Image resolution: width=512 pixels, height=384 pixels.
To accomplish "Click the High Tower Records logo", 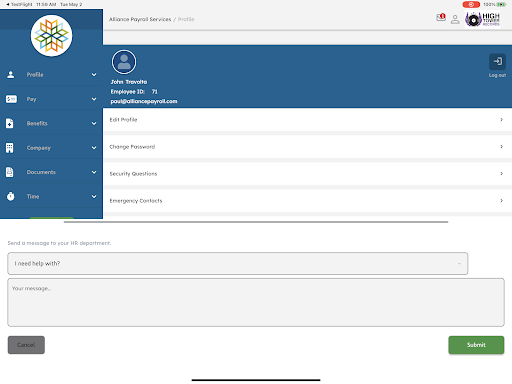I will (x=482, y=19).
